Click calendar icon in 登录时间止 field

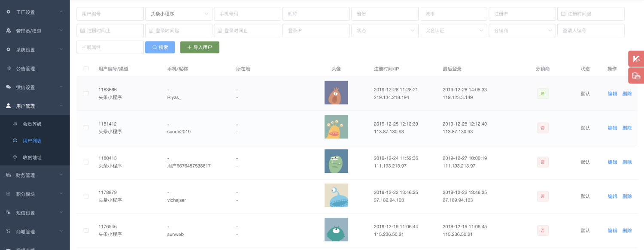point(220,30)
